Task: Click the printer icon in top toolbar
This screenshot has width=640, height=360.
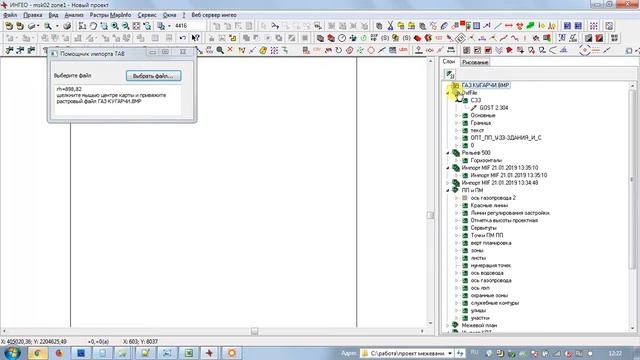Action: (67, 26)
